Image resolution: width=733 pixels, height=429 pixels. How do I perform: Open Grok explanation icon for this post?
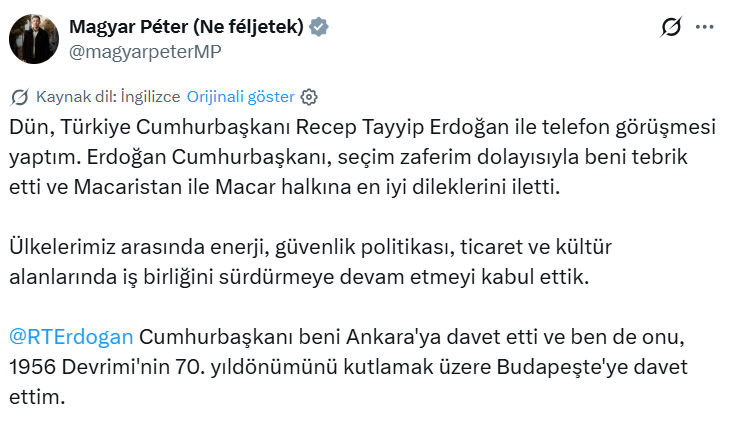point(671,28)
